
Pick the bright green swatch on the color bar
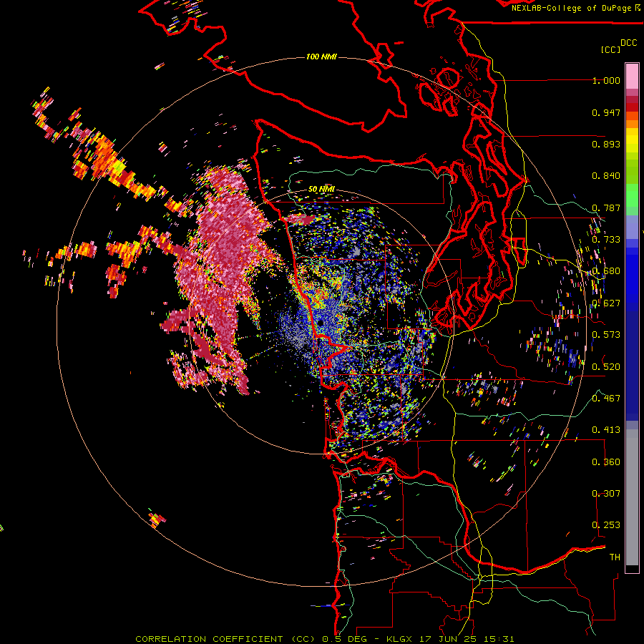(x=632, y=195)
